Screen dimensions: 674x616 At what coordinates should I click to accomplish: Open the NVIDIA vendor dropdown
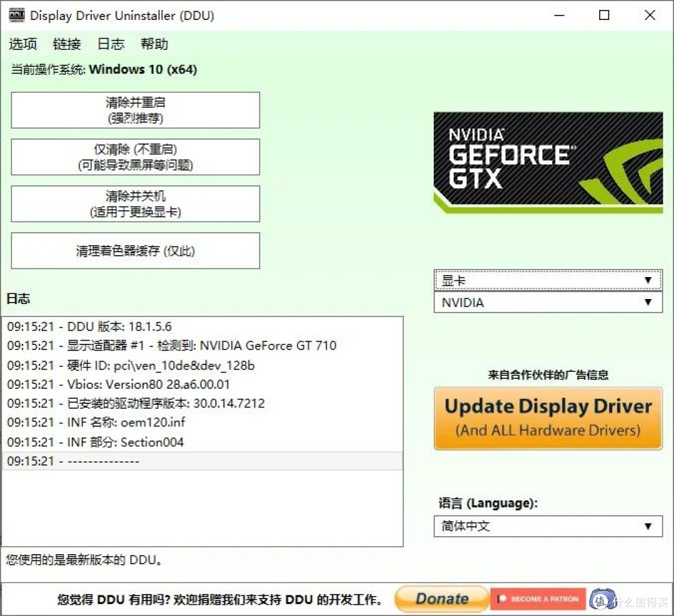coord(548,302)
